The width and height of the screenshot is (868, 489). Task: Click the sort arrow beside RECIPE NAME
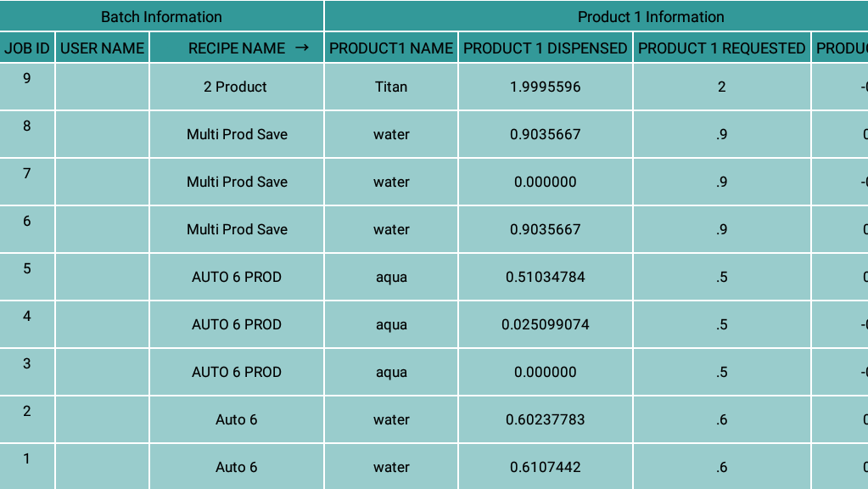[302, 48]
